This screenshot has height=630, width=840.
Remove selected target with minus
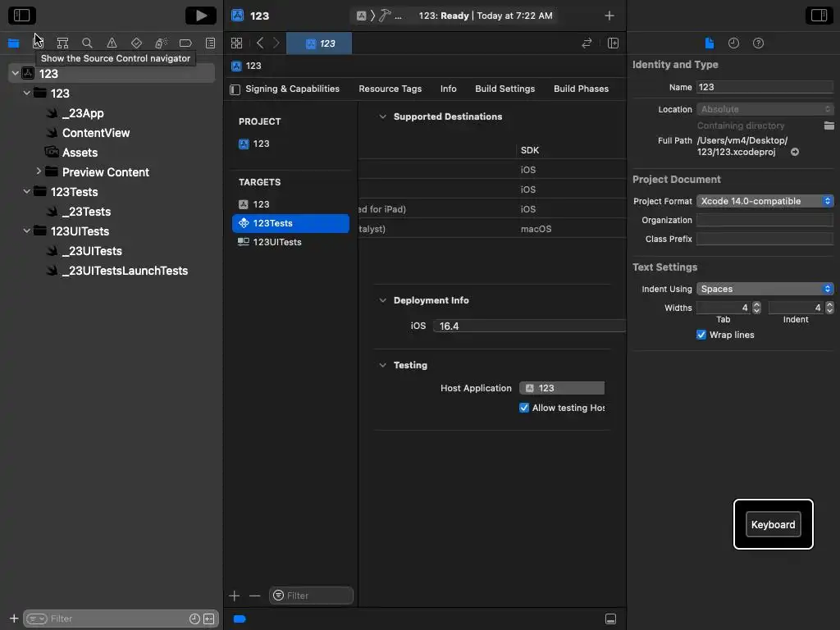[254, 596]
